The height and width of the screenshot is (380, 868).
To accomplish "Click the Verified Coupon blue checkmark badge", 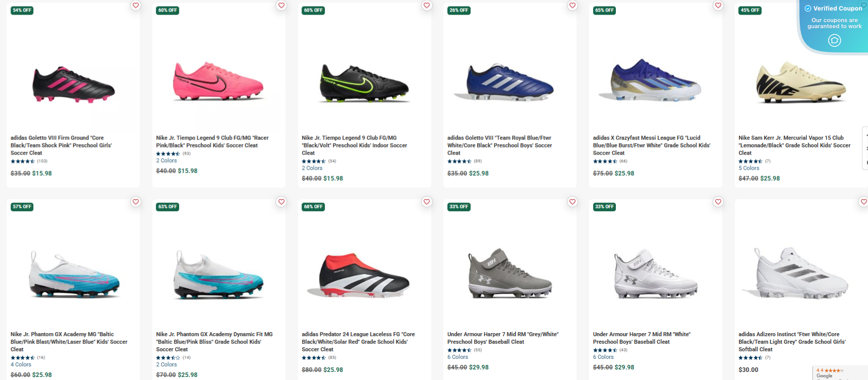I will pyautogui.click(x=808, y=8).
